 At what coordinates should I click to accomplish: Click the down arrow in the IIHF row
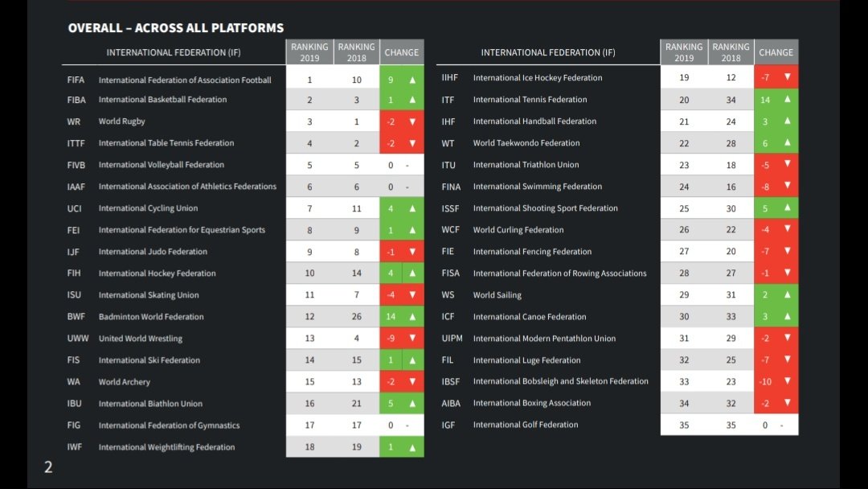point(787,77)
